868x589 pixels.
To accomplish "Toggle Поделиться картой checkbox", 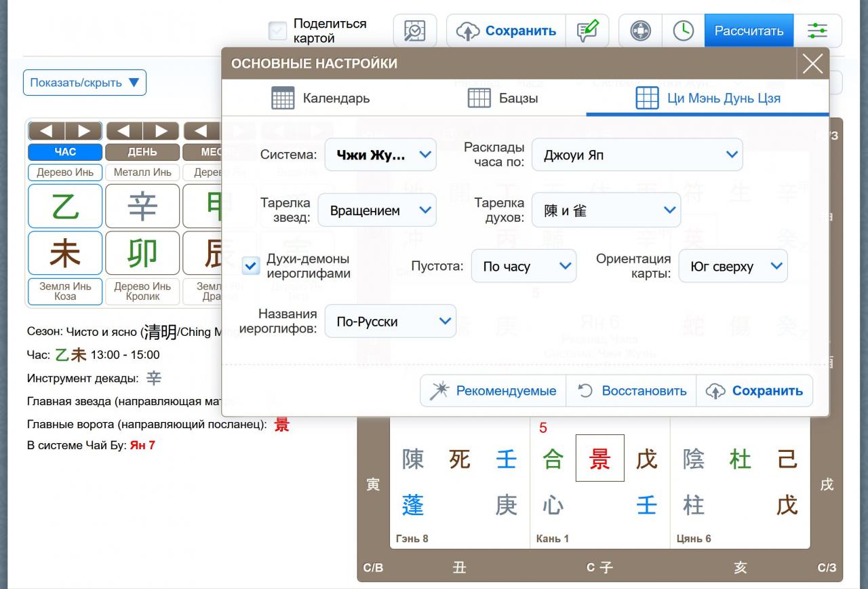I will [277, 31].
